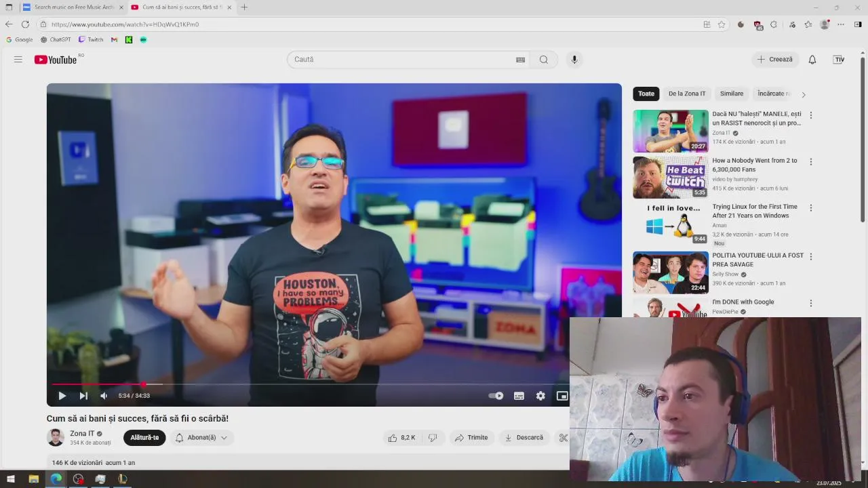868x488 pixels.
Task: Open the Gmail bookmark icon
Action: click(114, 39)
